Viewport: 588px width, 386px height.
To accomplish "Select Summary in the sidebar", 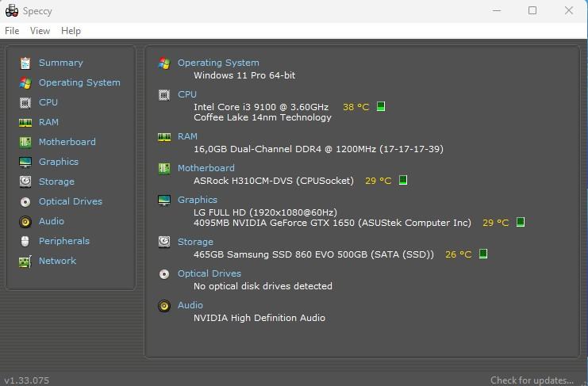I will click(x=61, y=63).
